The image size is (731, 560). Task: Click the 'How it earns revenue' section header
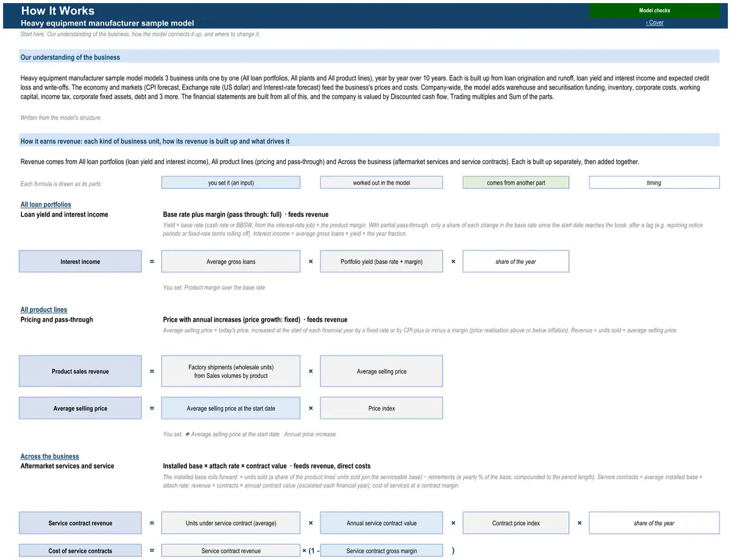click(x=370, y=141)
